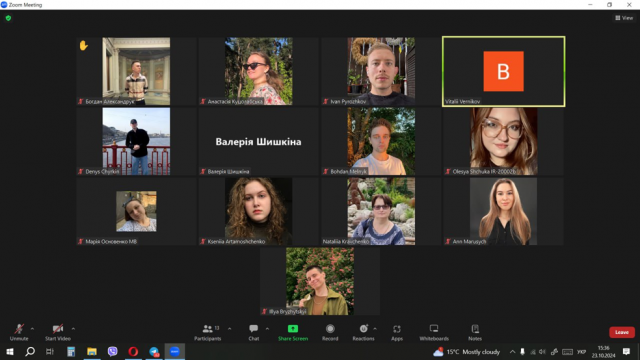Open the volume tray control
The height and width of the screenshot is (360, 640).
tap(542, 352)
